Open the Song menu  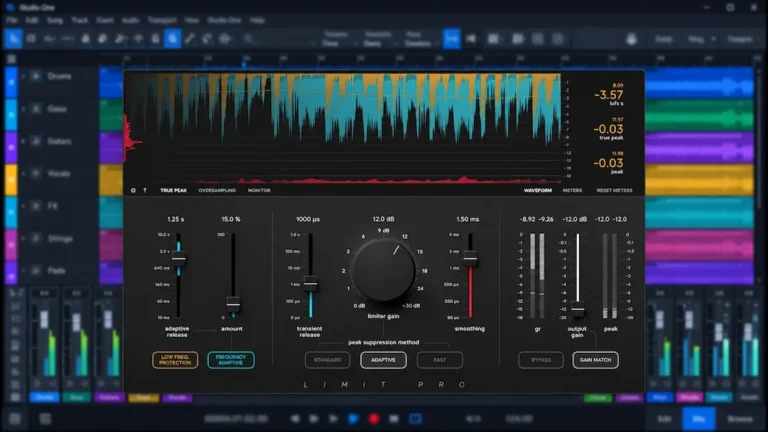pos(55,20)
